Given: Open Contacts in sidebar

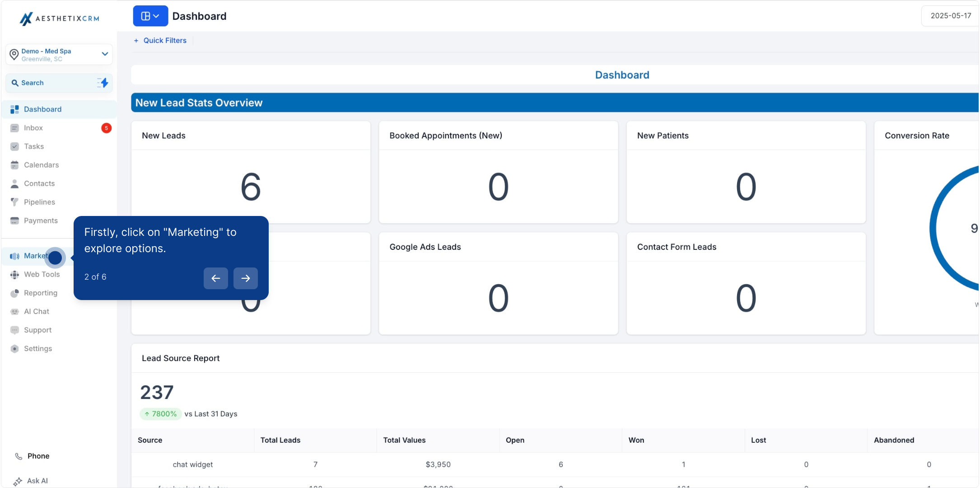Looking at the screenshot, I should click(59, 183).
